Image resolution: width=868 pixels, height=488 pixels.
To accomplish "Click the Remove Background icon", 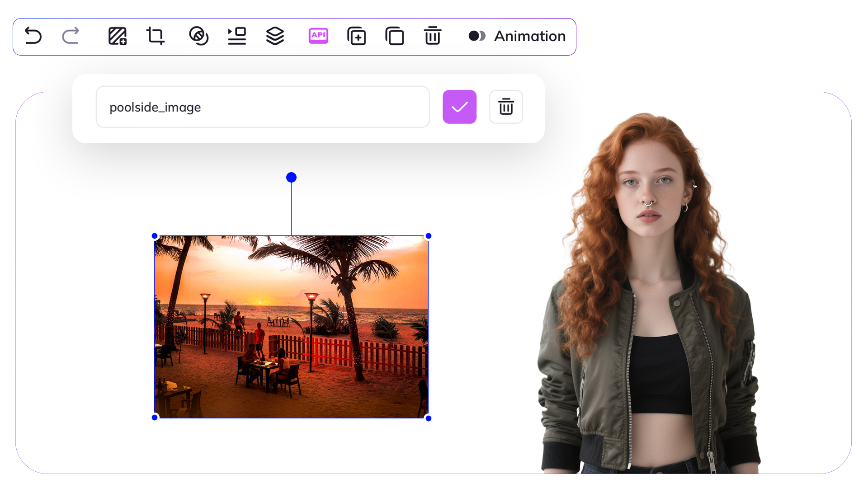I will [x=199, y=36].
